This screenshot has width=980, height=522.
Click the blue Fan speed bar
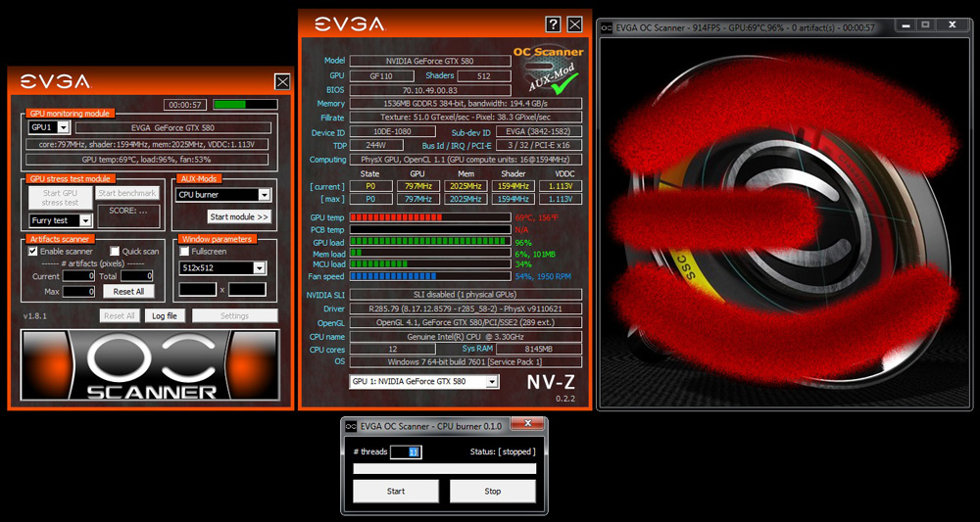[x=430, y=276]
